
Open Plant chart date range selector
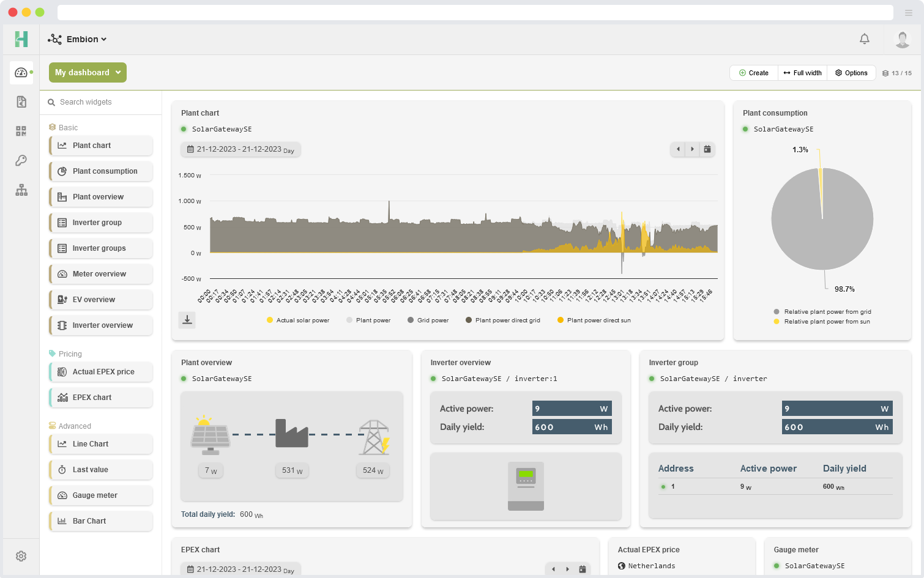(x=240, y=149)
